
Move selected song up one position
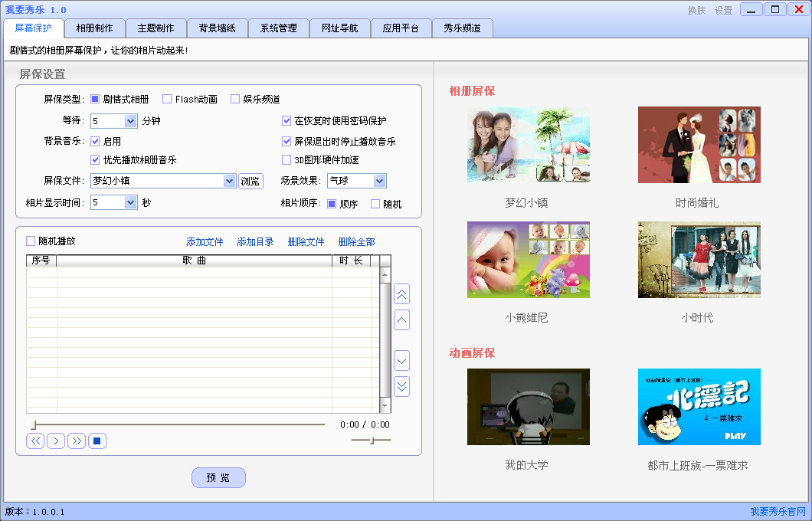(402, 320)
